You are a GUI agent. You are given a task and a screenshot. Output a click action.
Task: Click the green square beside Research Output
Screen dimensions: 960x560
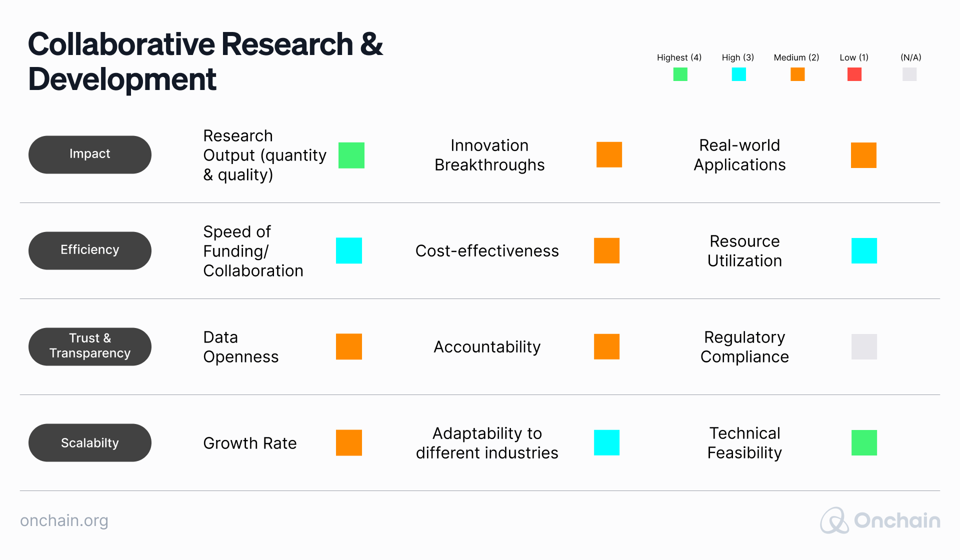point(351,155)
